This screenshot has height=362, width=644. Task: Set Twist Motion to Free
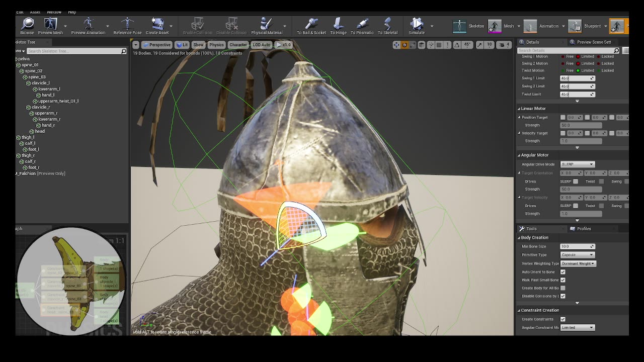(x=563, y=70)
